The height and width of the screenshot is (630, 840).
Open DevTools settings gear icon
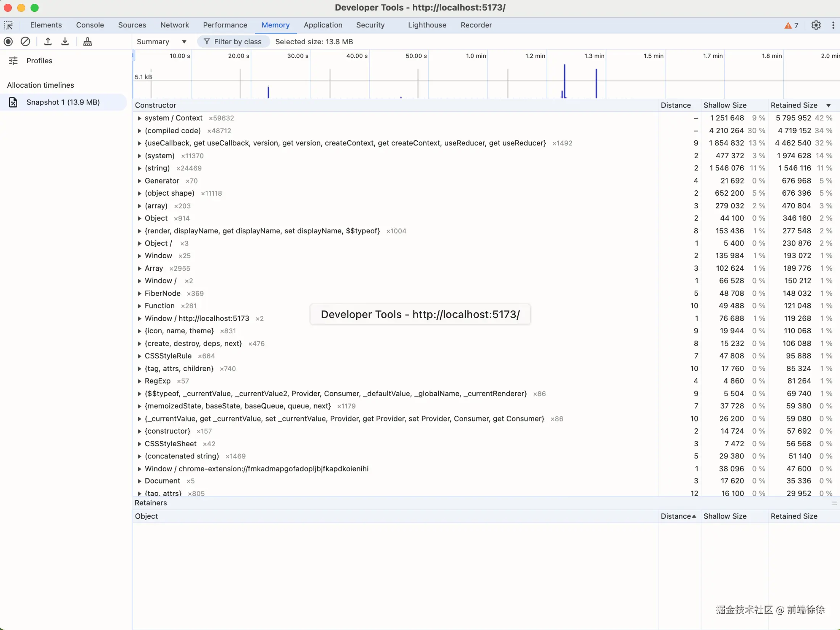816,25
